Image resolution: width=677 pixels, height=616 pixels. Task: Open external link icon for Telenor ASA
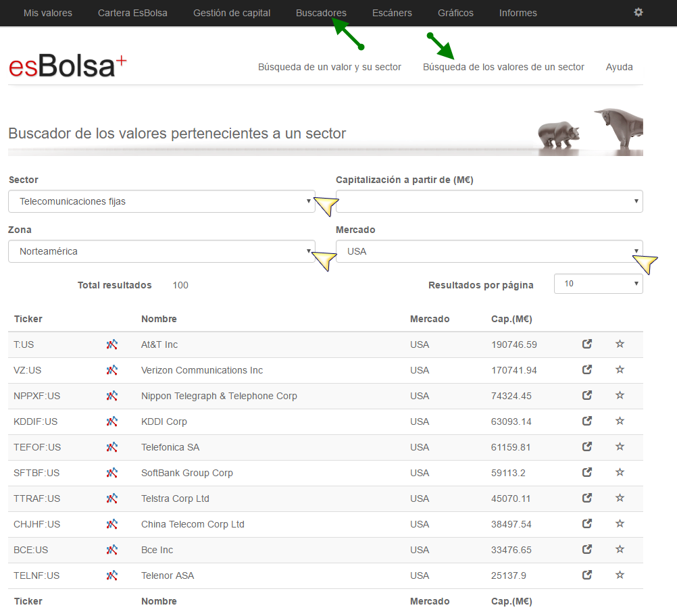point(586,575)
